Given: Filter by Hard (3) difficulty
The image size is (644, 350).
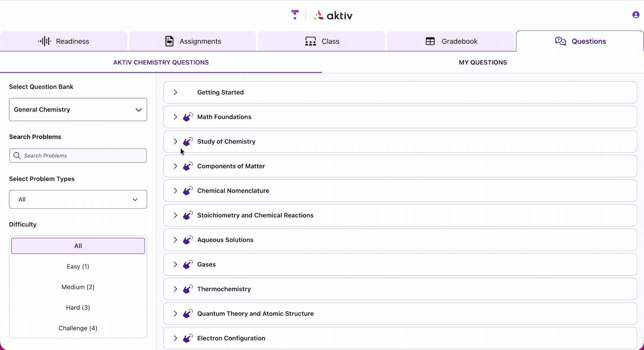Looking at the screenshot, I should (78, 308).
